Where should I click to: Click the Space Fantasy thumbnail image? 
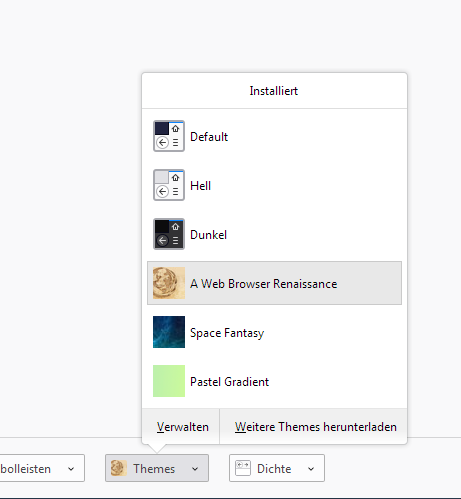tap(169, 332)
